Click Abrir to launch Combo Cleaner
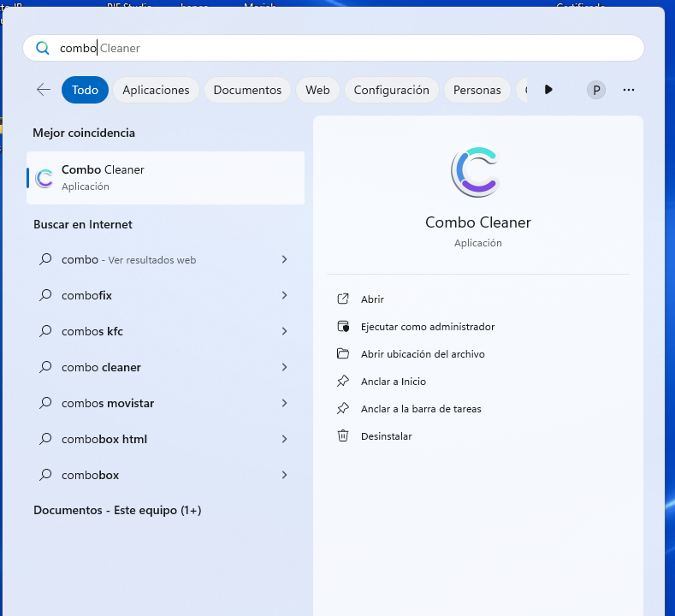The height and width of the screenshot is (616, 675). tap(372, 299)
